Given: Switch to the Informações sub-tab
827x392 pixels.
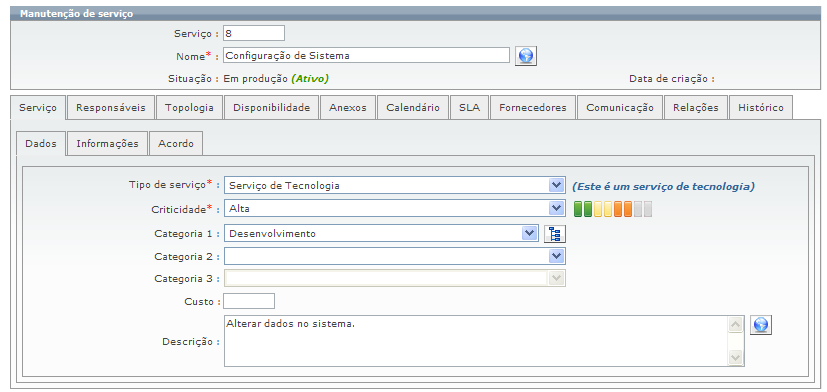Looking at the screenshot, I should pos(108,144).
